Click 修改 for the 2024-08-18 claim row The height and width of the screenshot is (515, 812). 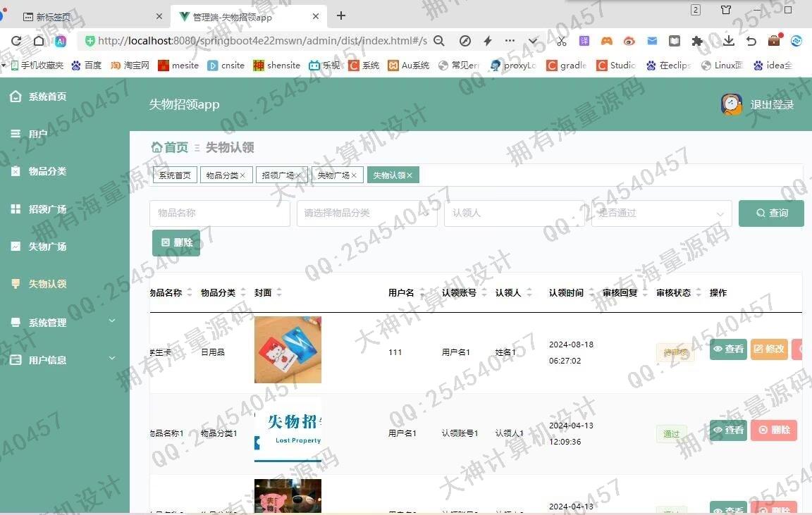tap(769, 349)
